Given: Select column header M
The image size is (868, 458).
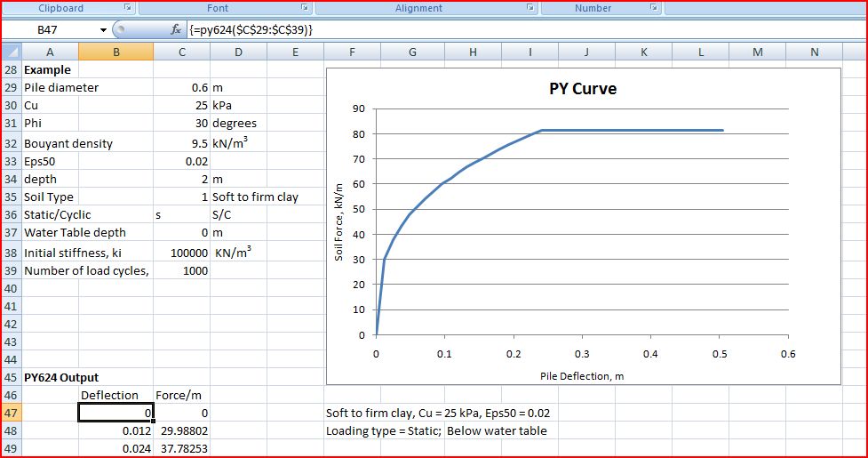Looking at the screenshot, I should (x=757, y=52).
